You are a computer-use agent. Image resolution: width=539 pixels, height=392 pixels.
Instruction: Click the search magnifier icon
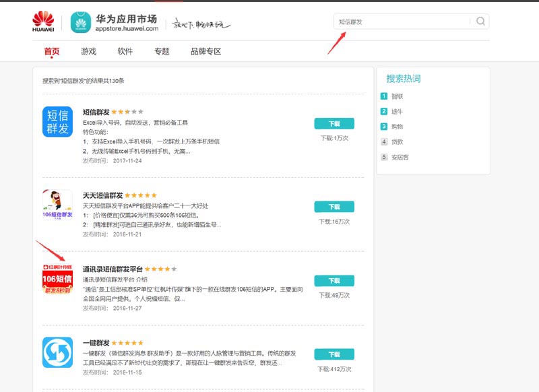(480, 22)
